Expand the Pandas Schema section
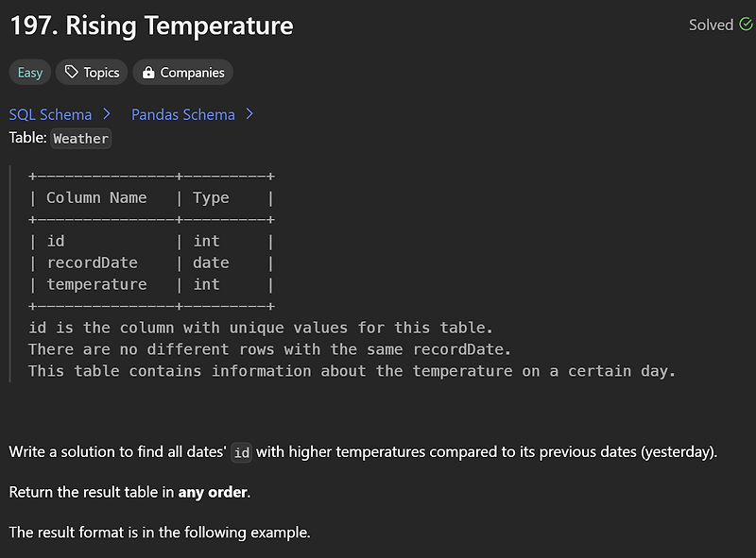The width and height of the screenshot is (756, 558). point(182,113)
